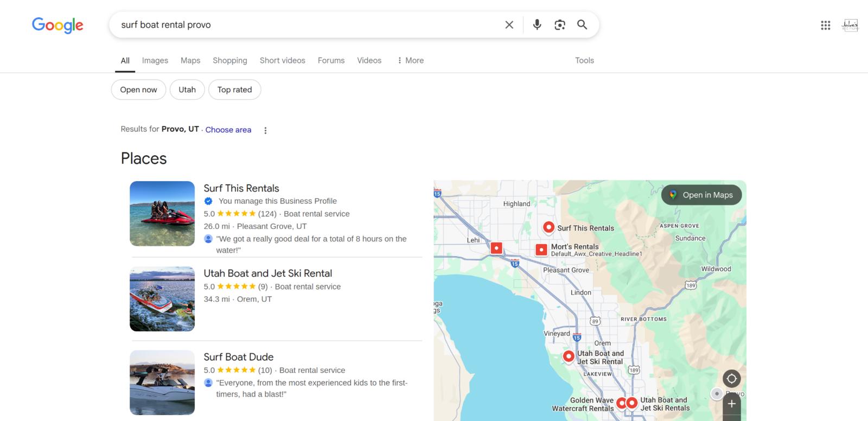Toggle the Top rated filter chip
Image resolution: width=868 pixels, height=421 pixels.
pyautogui.click(x=234, y=90)
